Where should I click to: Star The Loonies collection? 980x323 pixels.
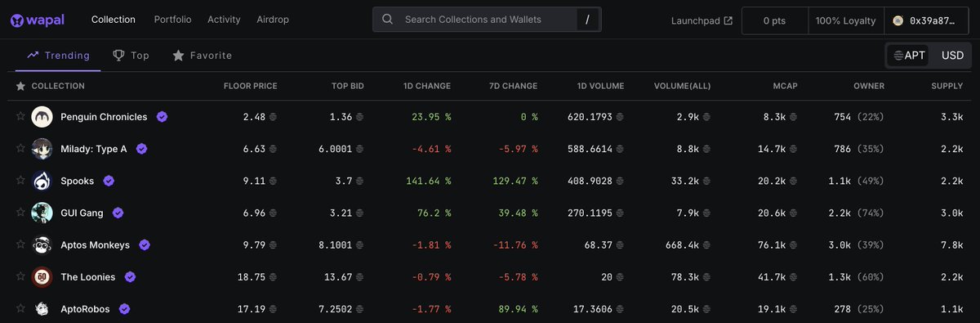tap(20, 276)
